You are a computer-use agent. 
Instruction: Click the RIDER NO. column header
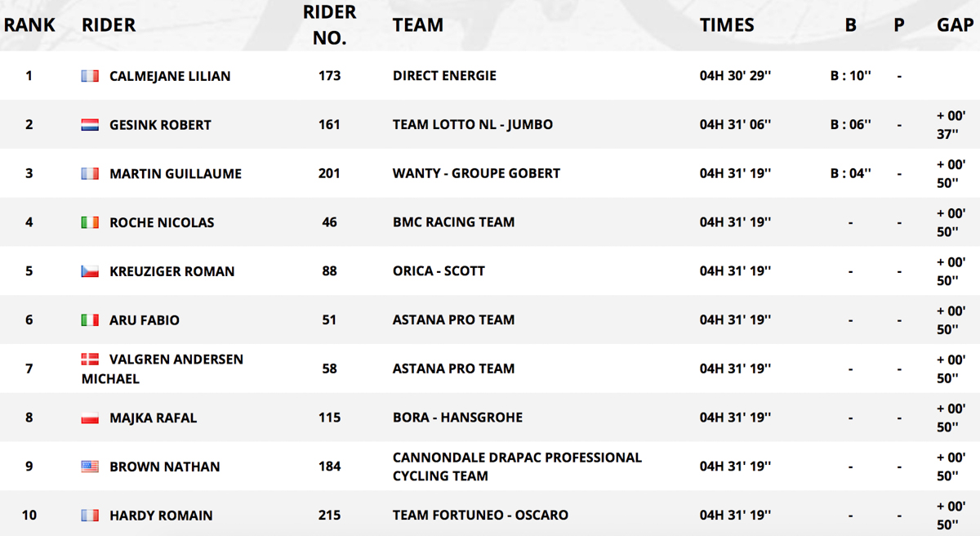(330, 25)
